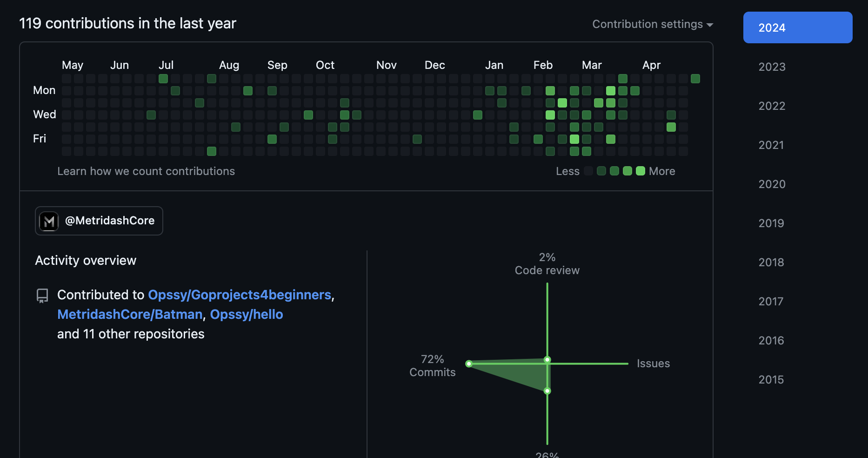Click the Commits data point on activity chart
Screen dimensions: 868x458
click(469, 364)
